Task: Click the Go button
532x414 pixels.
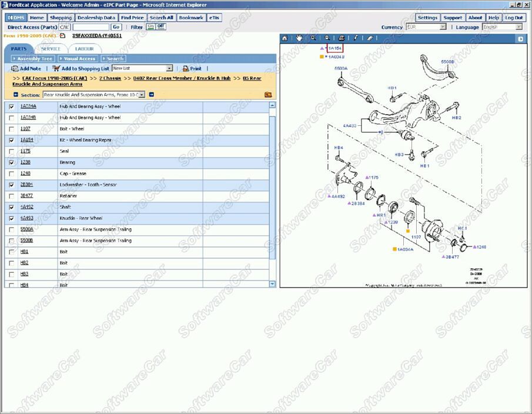Action: [x=116, y=27]
